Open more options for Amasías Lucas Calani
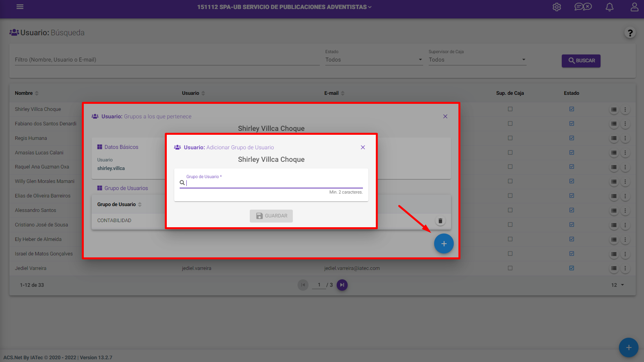 pyautogui.click(x=625, y=153)
